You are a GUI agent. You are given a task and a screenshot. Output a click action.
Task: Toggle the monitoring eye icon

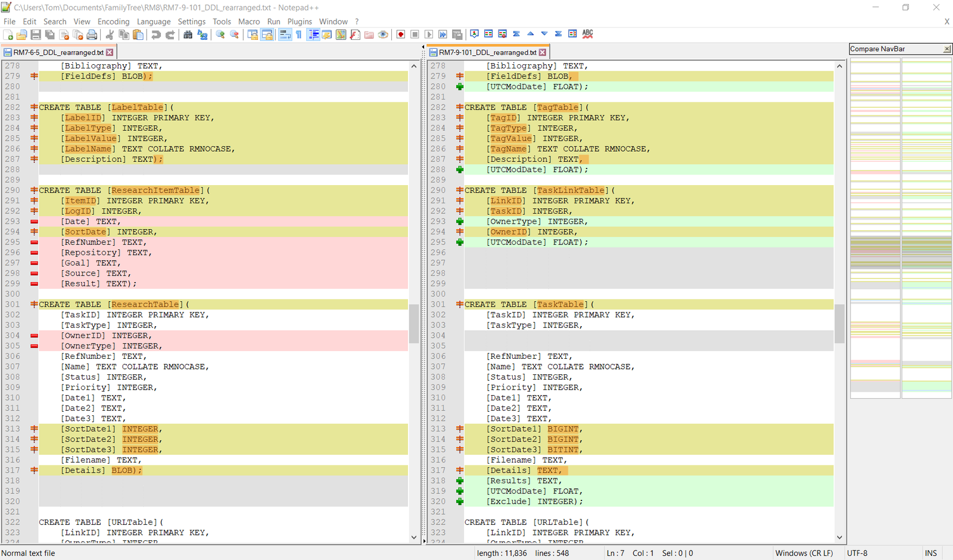(383, 35)
